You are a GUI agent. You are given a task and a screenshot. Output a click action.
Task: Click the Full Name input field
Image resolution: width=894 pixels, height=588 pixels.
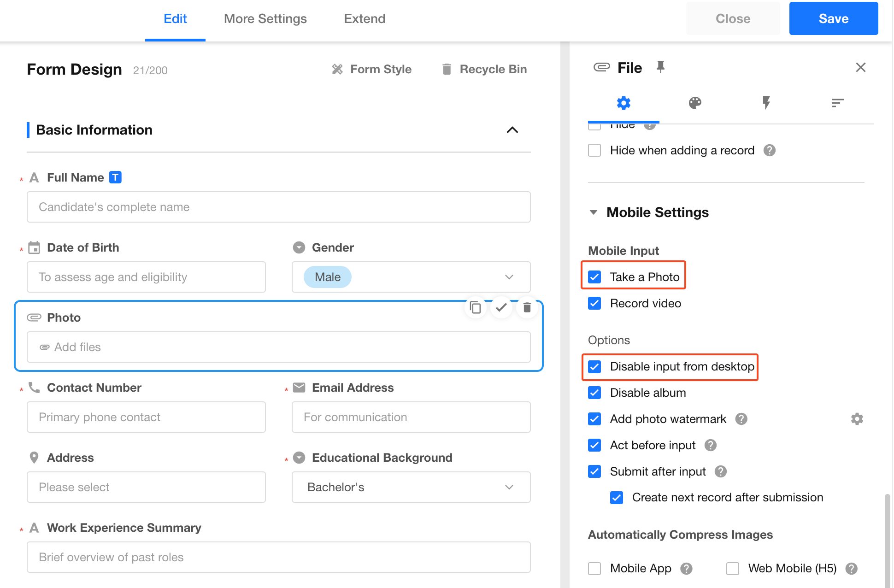(x=278, y=207)
